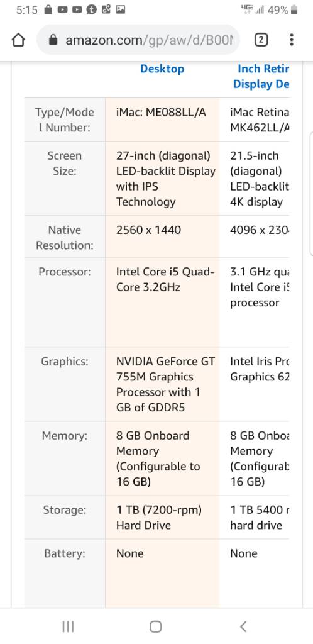Tap the Android back arrow
The image size is (313, 644).
tap(243, 626)
